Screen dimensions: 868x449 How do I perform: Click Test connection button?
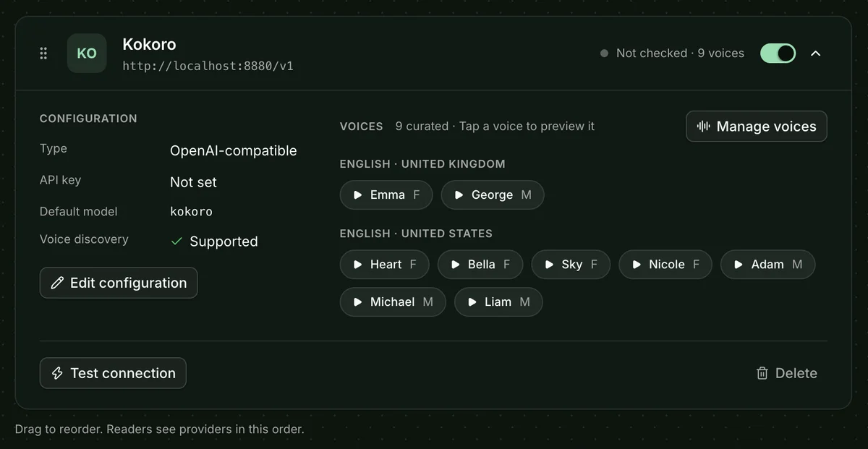click(113, 373)
